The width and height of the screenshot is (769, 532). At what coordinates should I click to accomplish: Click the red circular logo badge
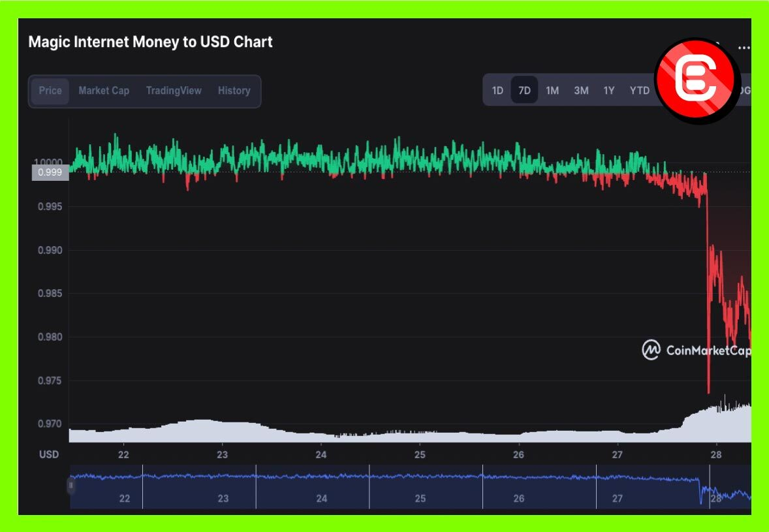click(x=697, y=80)
